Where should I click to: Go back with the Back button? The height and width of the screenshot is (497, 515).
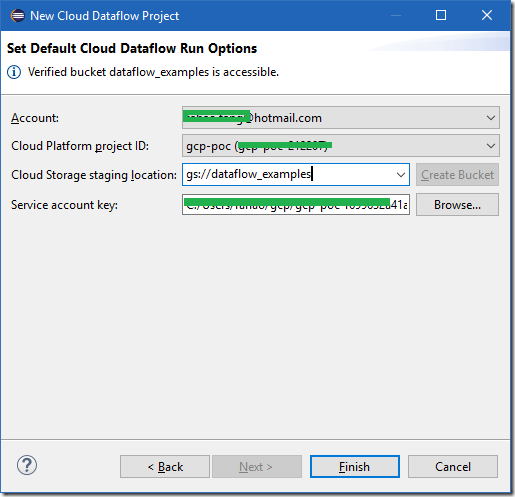[165, 467]
